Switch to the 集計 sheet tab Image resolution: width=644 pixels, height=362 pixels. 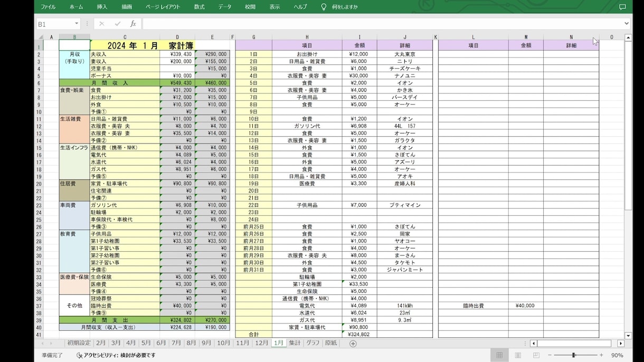[295, 343]
